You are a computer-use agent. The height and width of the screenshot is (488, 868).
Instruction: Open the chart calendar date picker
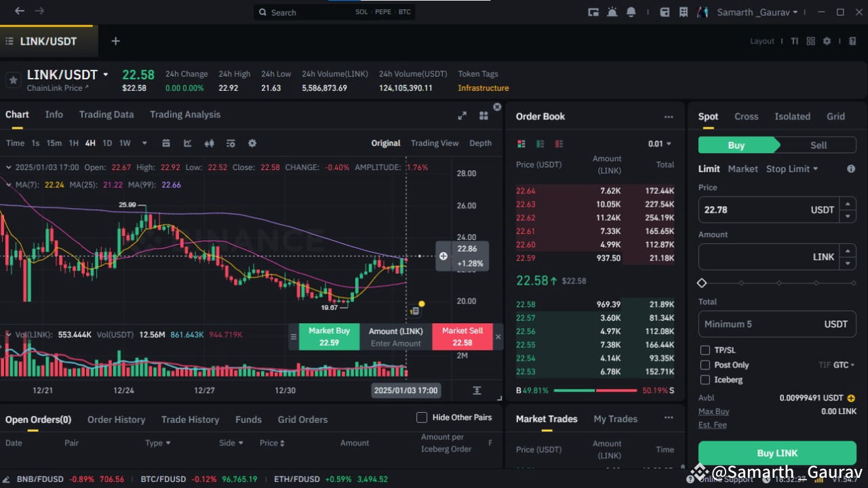(x=166, y=143)
